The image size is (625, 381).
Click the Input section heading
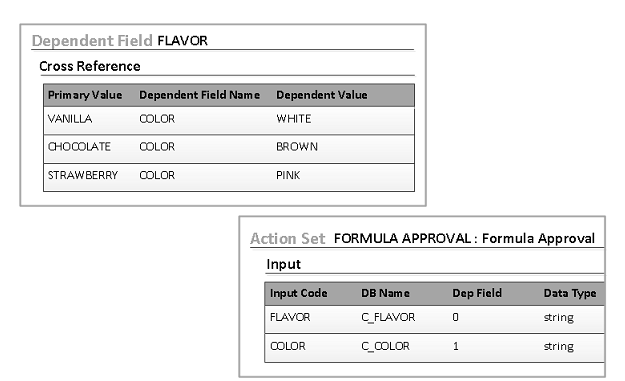283,264
